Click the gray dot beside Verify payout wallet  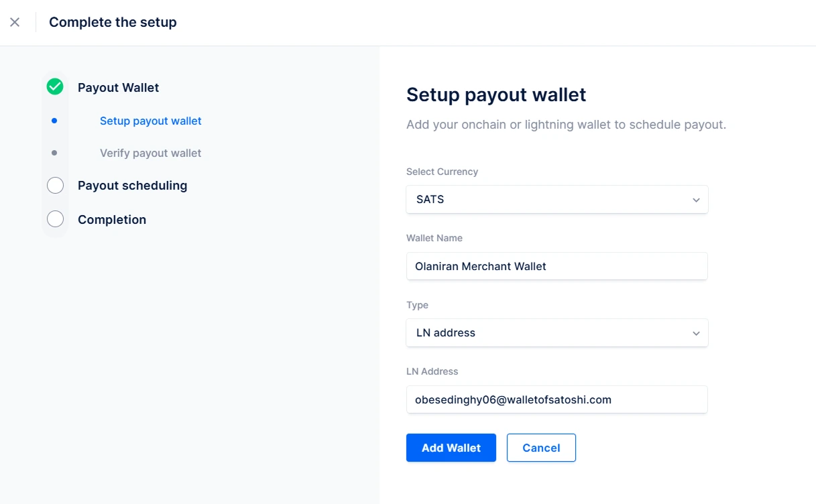point(55,152)
